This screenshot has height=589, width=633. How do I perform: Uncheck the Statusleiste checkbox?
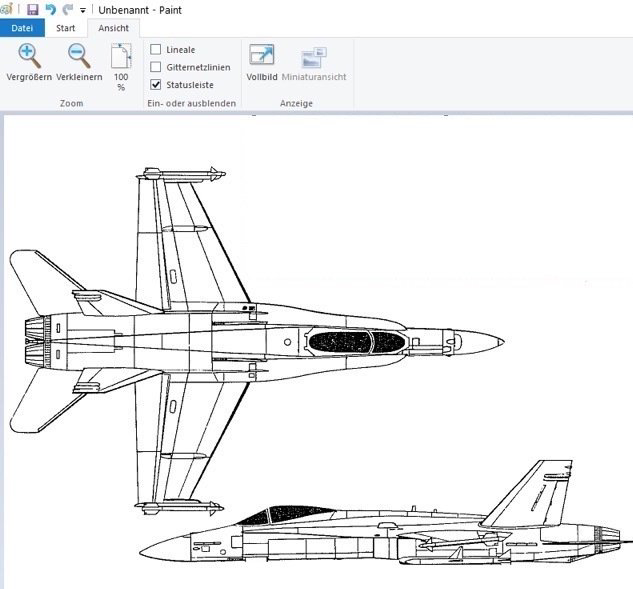pyautogui.click(x=156, y=85)
